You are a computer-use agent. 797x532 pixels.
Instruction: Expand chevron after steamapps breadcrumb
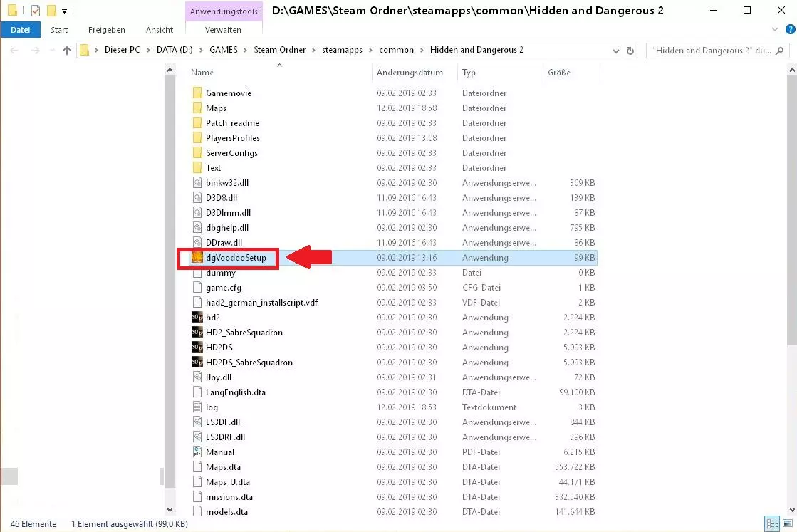coord(370,50)
